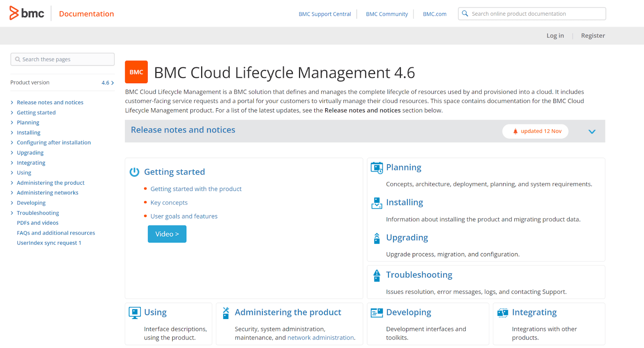Screen dimensions: 644x348
Task: Open Troubleshooting sidebar link
Action: (x=38, y=213)
